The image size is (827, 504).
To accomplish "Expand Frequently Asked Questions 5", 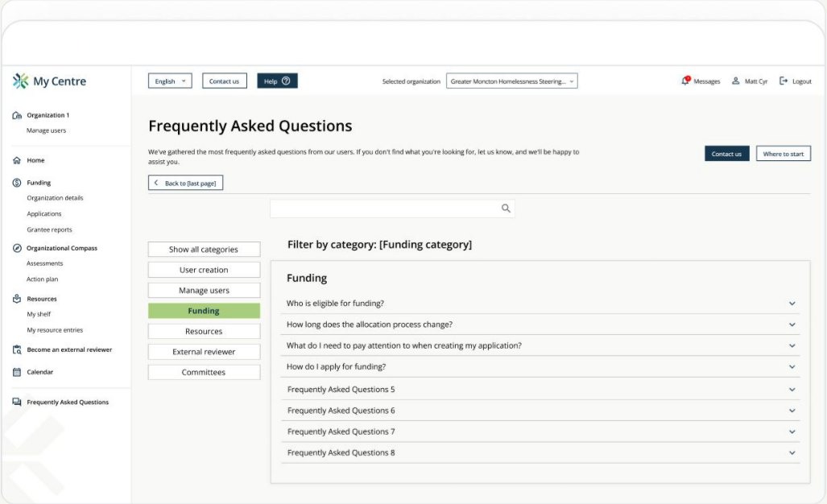I will (x=540, y=390).
